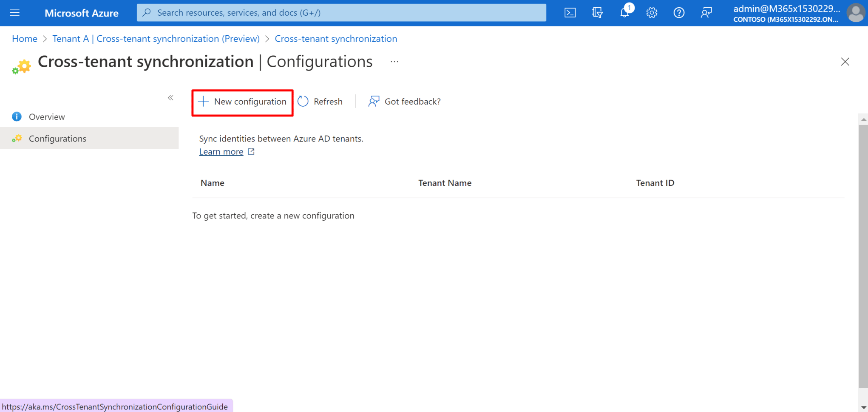The image size is (868, 412).
Task: Open the Cloud Shell terminal
Action: coord(570,13)
